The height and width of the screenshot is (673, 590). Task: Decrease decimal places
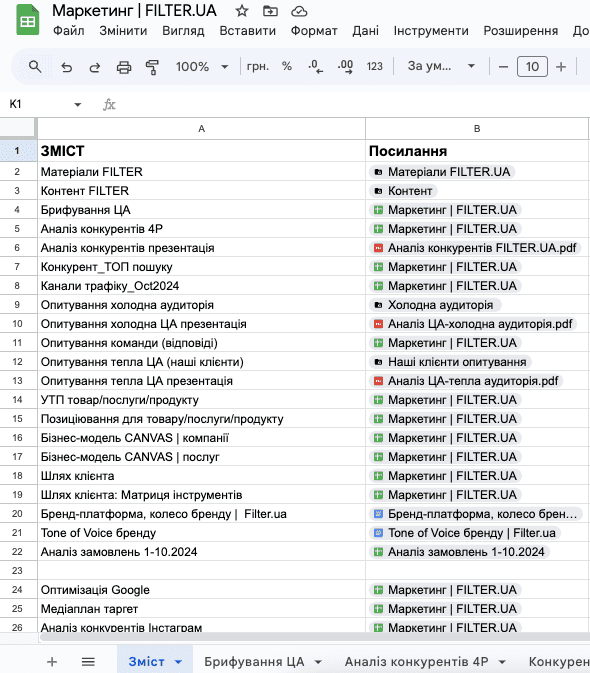315,67
